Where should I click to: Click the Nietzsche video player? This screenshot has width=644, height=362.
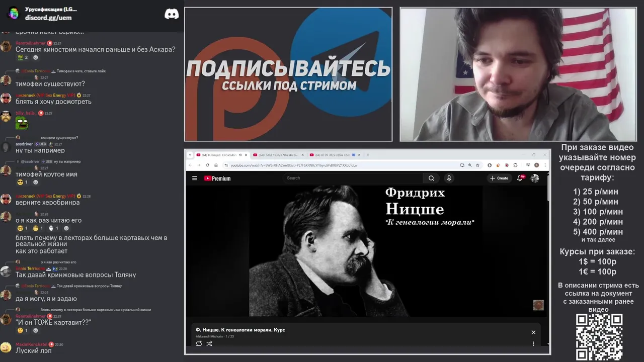pyautogui.click(x=367, y=251)
